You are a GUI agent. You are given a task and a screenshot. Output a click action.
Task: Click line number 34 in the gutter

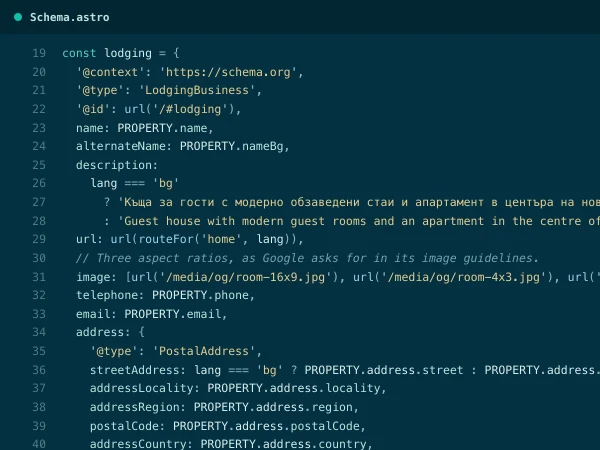click(x=39, y=332)
